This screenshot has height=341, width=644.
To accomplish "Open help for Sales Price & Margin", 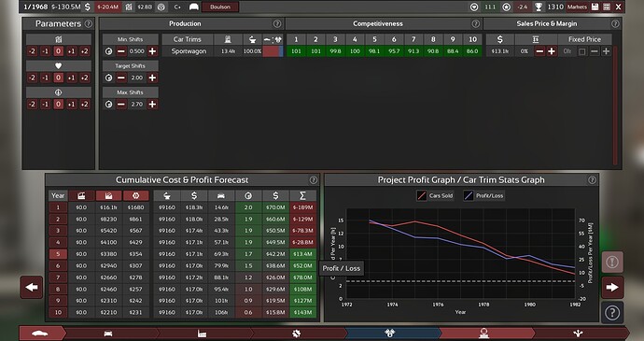I will 615,24.
